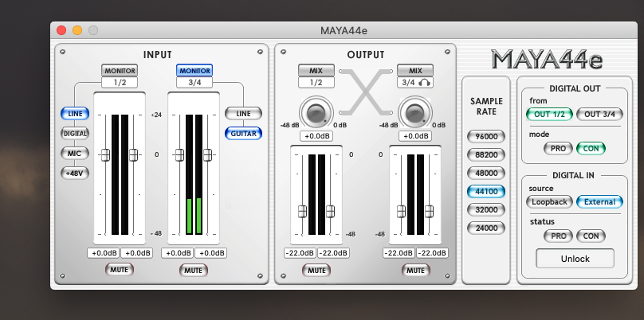Image resolution: width=644 pixels, height=320 pixels.
Task: Enable +48V phantom power
Action: (75, 173)
